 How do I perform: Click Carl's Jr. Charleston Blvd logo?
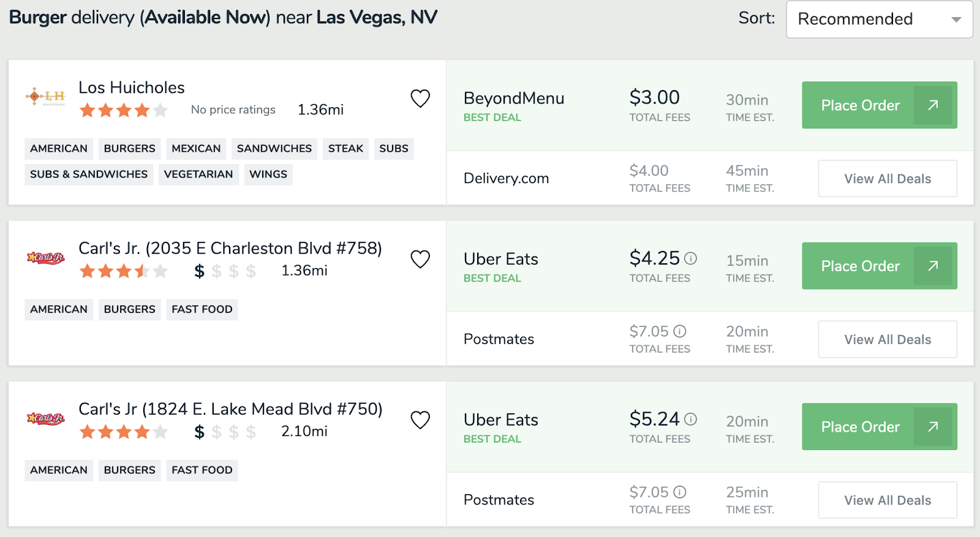click(x=46, y=258)
